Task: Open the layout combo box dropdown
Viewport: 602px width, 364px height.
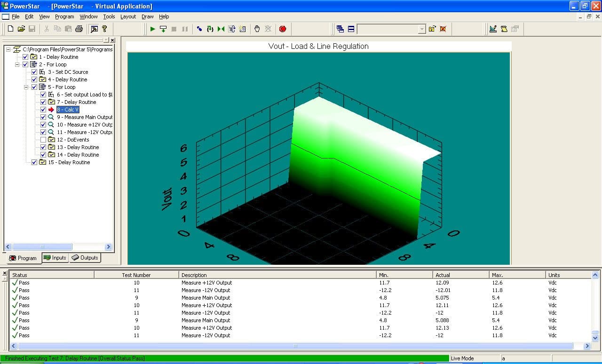Action: point(422,29)
